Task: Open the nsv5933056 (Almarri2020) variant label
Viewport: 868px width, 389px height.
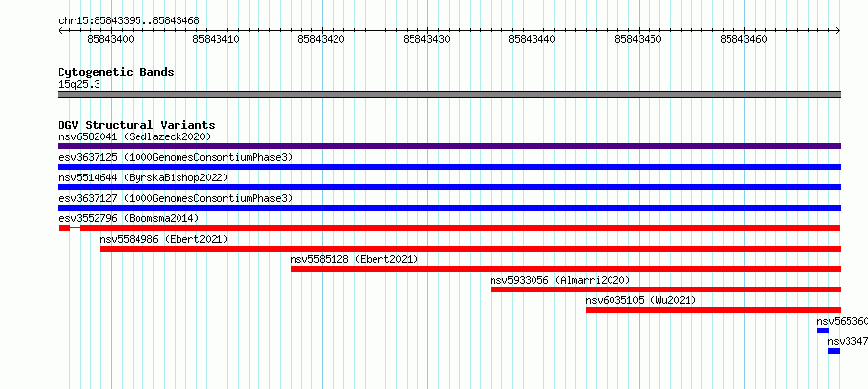Action: (560, 280)
